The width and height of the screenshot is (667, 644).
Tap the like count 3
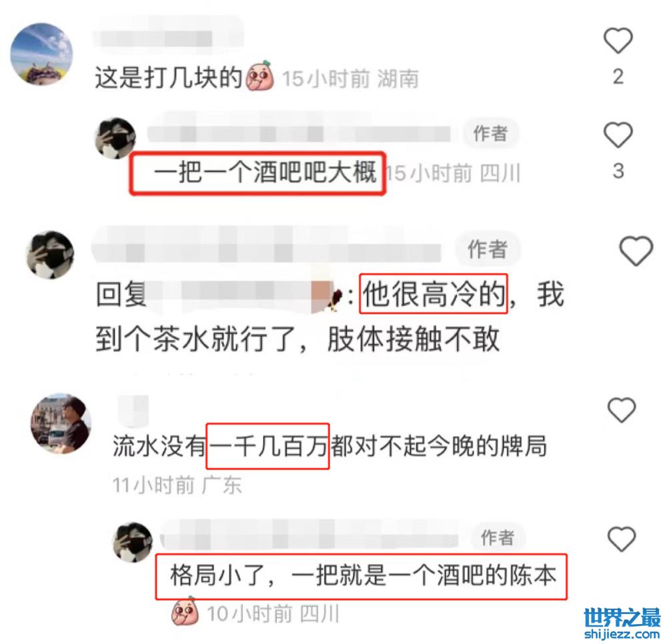click(618, 171)
